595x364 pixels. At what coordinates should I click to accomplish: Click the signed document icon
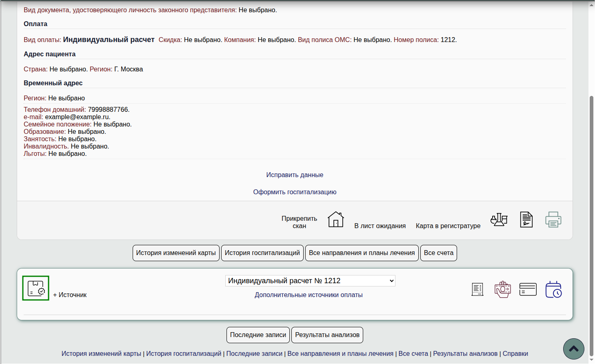[526, 220]
